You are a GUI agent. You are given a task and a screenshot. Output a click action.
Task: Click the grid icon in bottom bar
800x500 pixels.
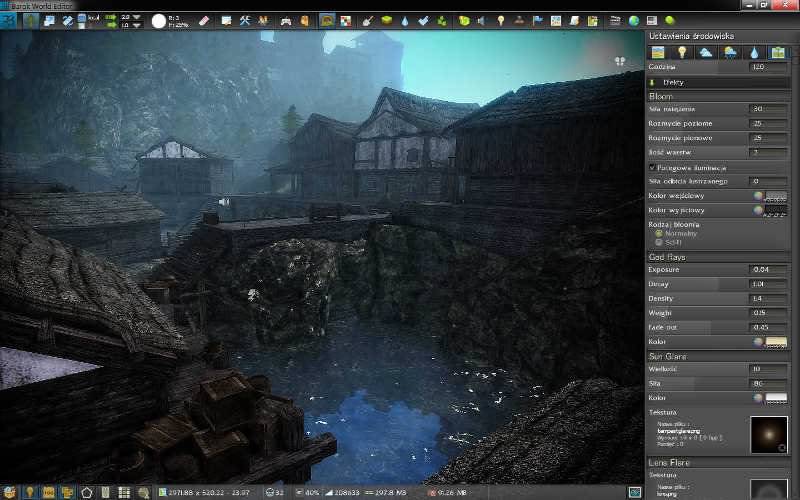point(124,492)
